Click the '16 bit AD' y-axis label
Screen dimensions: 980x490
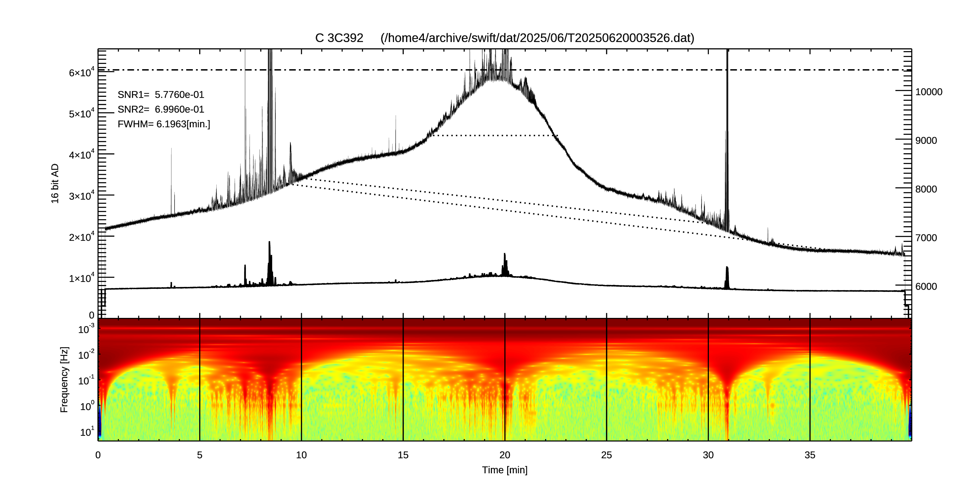(55, 183)
